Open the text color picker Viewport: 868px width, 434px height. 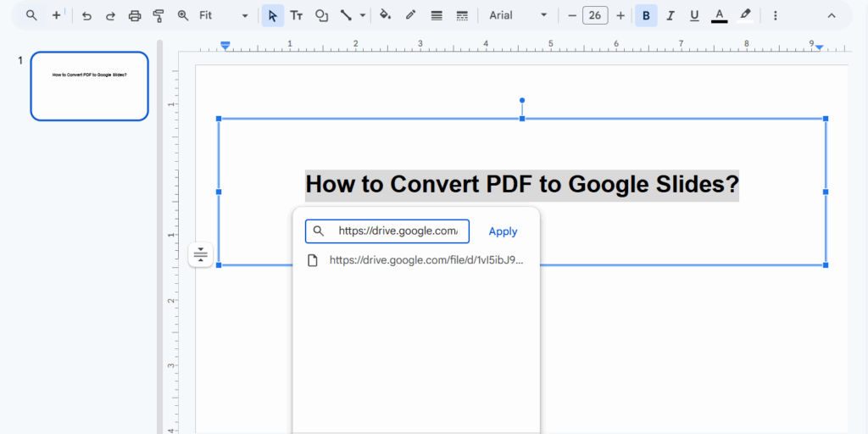pyautogui.click(x=720, y=15)
